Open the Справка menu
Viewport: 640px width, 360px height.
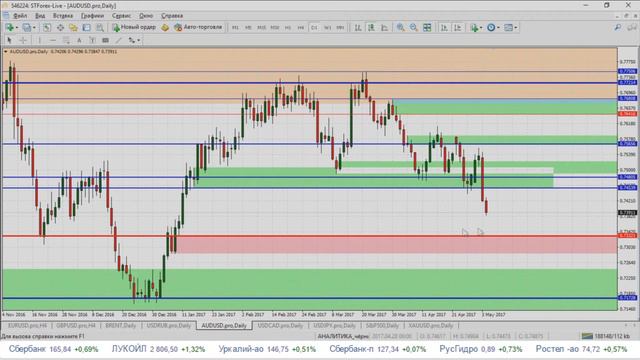[172, 16]
